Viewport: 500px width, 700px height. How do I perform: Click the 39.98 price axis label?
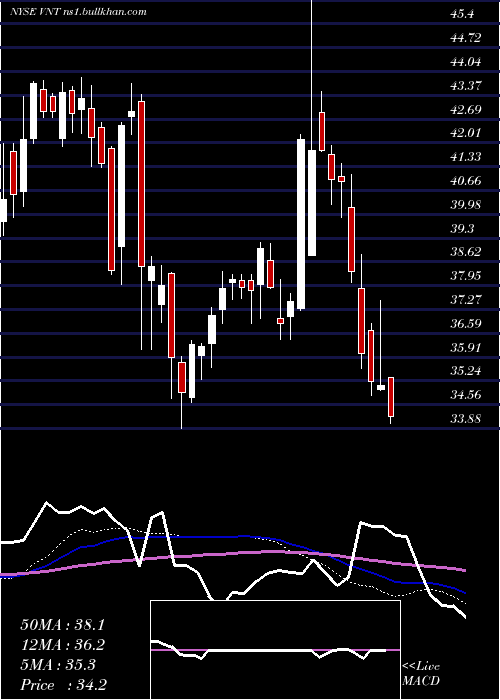466,205
